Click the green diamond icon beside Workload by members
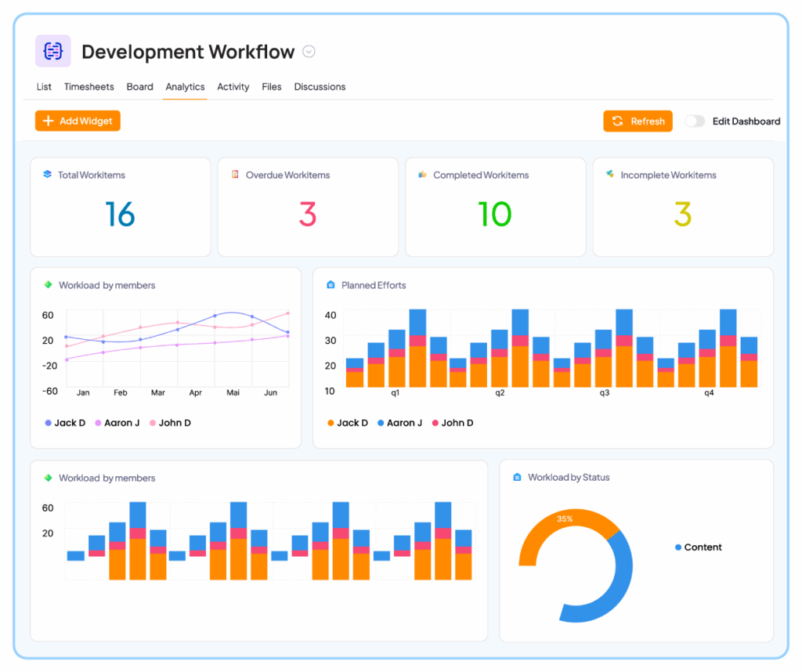This screenshot has width=802, height=672. point(47,285)
